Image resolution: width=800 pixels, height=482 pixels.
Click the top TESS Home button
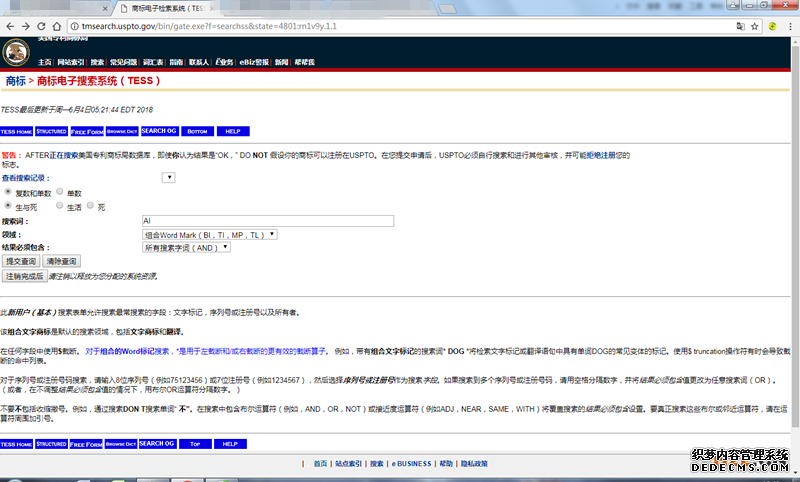16,132
